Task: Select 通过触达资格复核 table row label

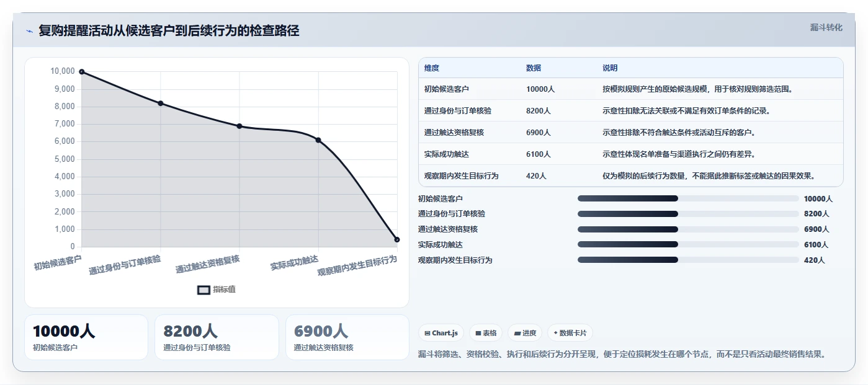Action: [x=454, y=133]
